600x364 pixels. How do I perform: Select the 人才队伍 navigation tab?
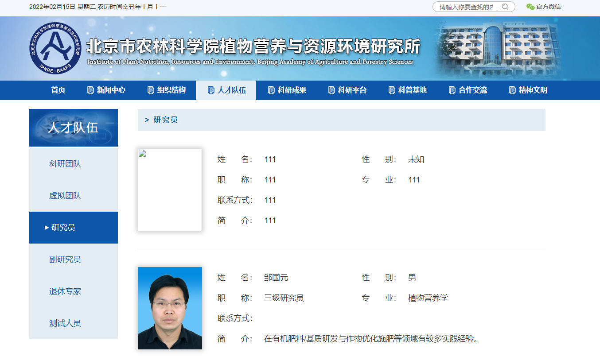pos(226,90)
